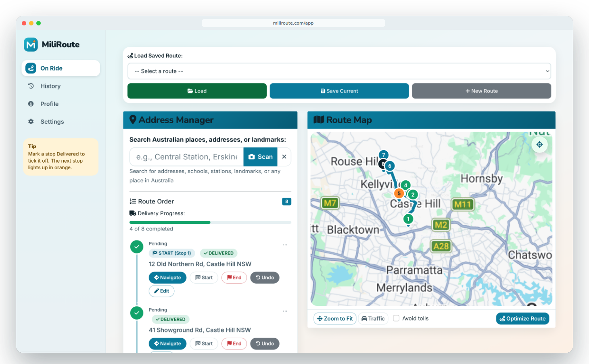Click the delivery progress bar
Screen dimensions: 589x364
click(x=210, y=222)
